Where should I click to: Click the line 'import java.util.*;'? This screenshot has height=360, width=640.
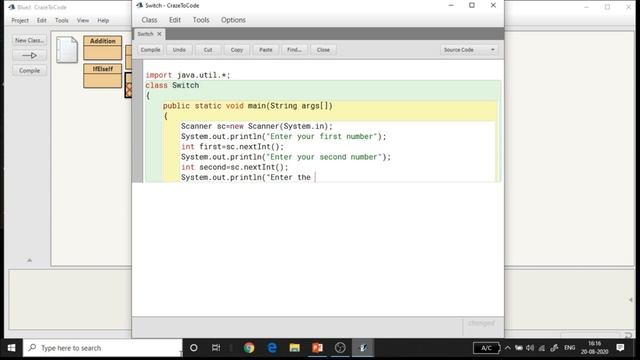click(x=188, y=75)
